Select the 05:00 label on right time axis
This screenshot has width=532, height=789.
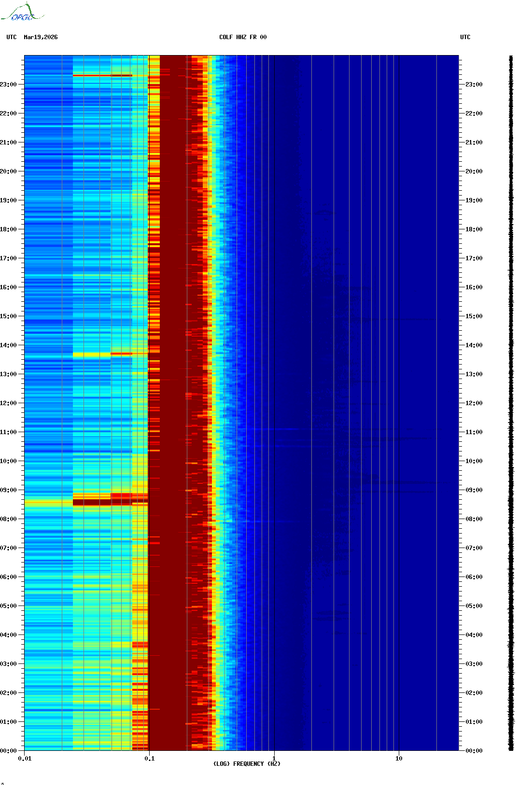click(x=474, y=606)
